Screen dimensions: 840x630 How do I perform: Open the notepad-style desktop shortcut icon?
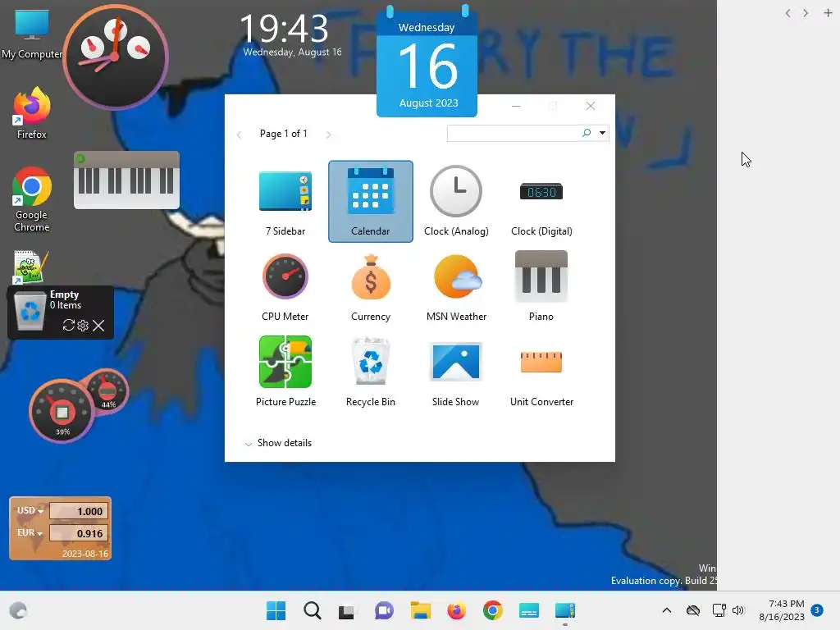point(30,267)
